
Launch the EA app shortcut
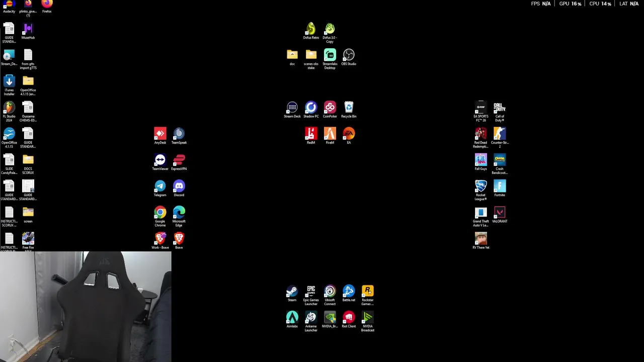[349, 136]
